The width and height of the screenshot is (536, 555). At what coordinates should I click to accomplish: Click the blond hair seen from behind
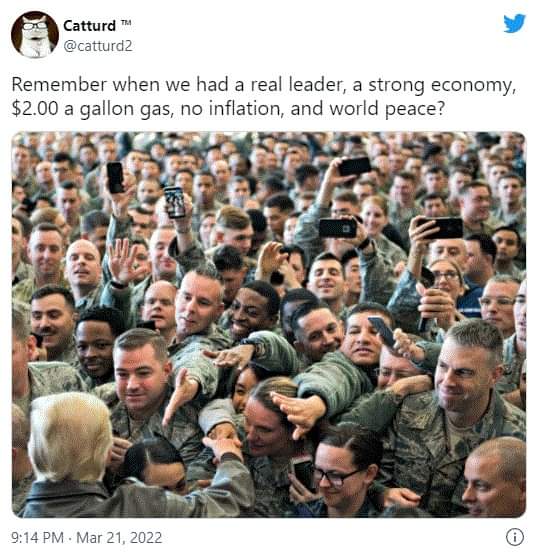(70, 437)
